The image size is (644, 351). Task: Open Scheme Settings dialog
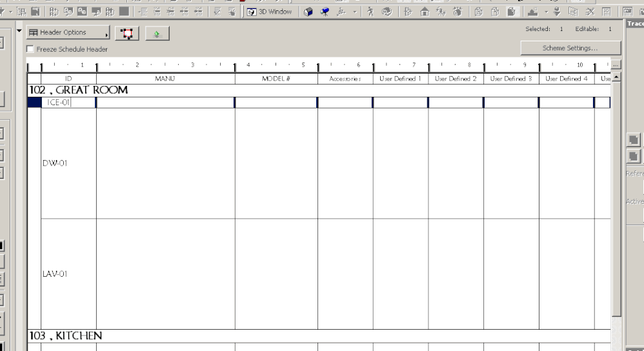pos(570,48)
